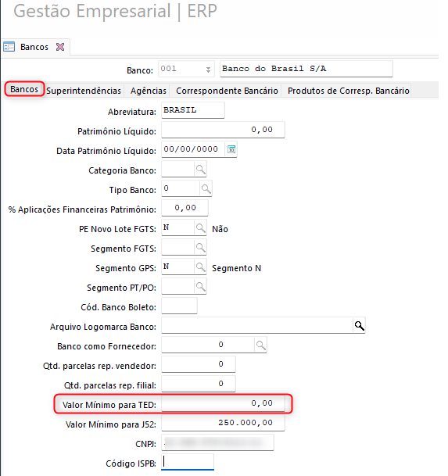
Task: Open Banco como Fornecedor lookup
Action: click(260, 345)
